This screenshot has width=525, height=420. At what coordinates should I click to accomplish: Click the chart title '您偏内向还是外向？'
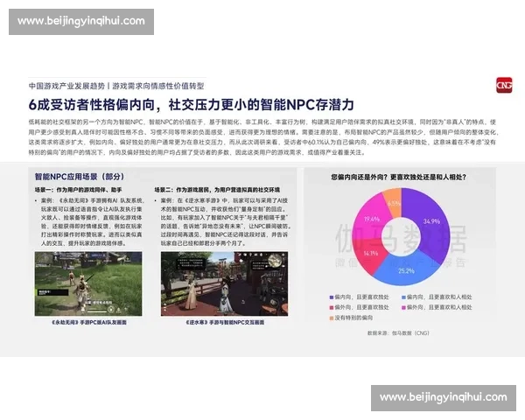(x=360, y=177)
